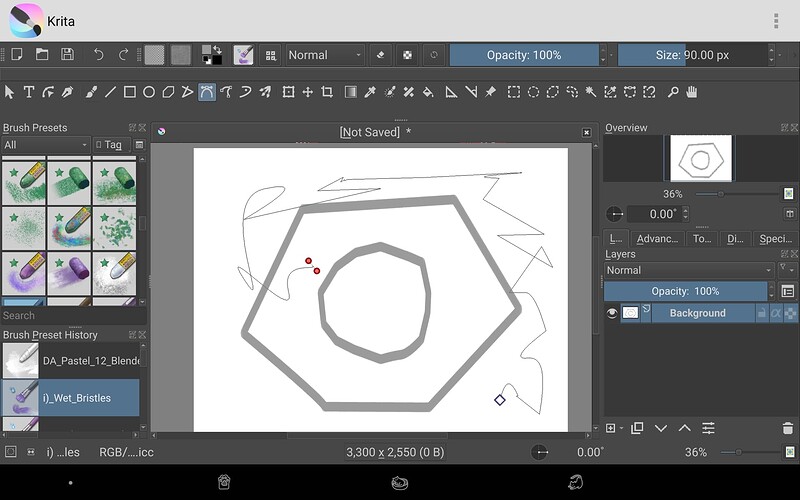Screen dimensions: 800x500
Task: Toggle eraser mode in the top toolbar
Action: pyautogui.click(x=380, y=55)
